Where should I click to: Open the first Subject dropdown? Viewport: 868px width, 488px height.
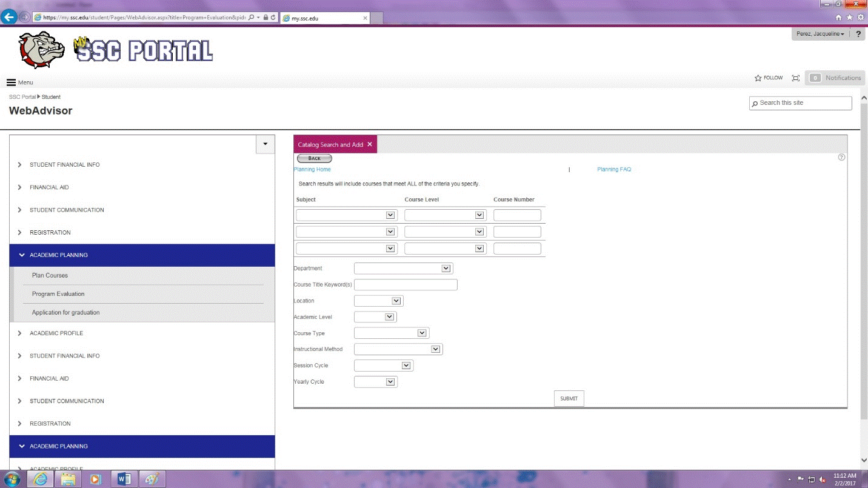pos(346,215)
